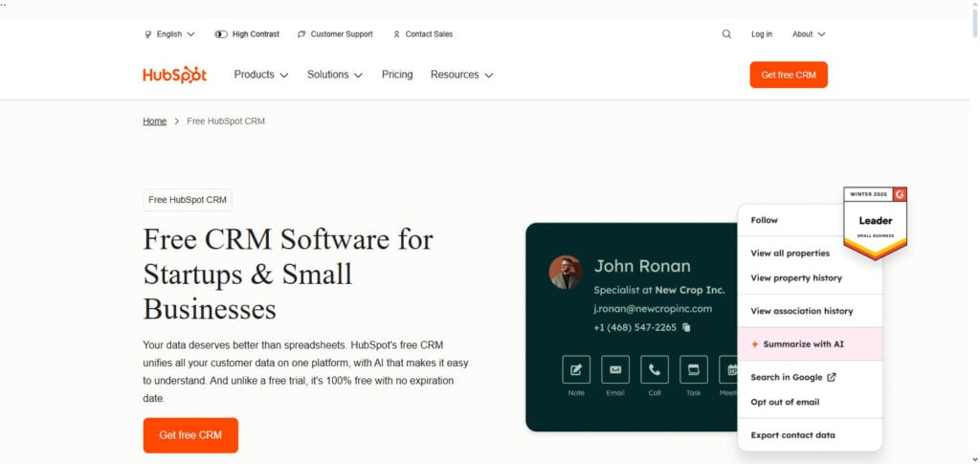Click the Note icon on contact card

pos(575,369)
